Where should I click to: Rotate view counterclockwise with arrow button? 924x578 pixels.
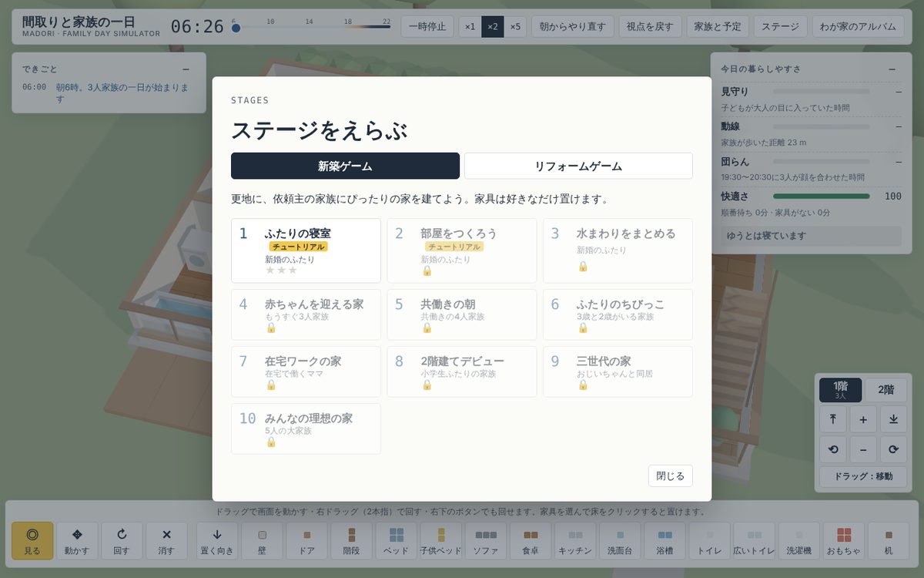click(x=832, y=449)
